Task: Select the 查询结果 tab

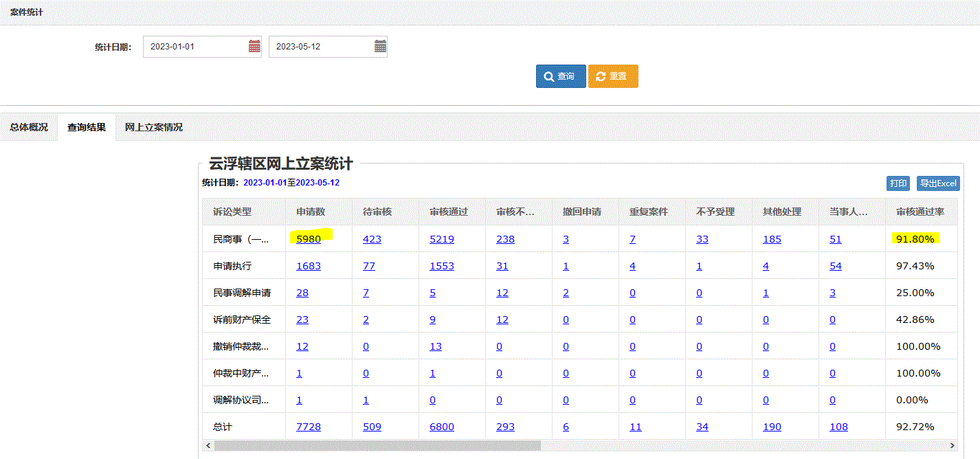Action: pos(87,127)
